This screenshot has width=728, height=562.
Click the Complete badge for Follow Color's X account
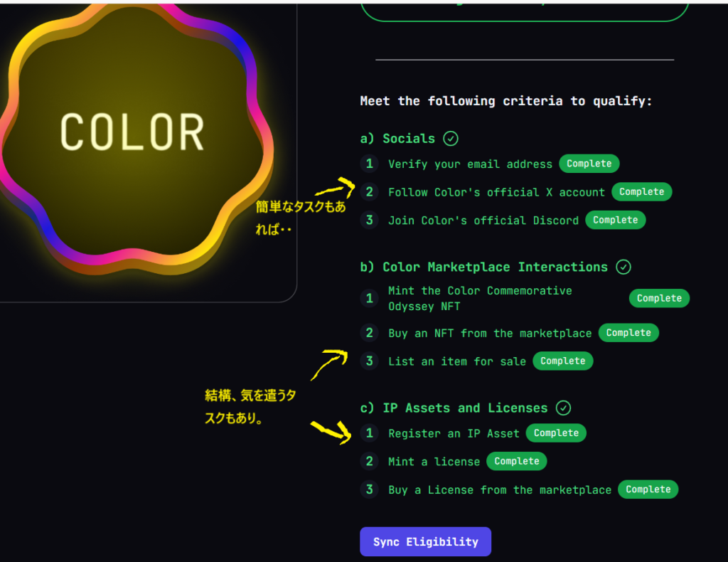(642, 192)
